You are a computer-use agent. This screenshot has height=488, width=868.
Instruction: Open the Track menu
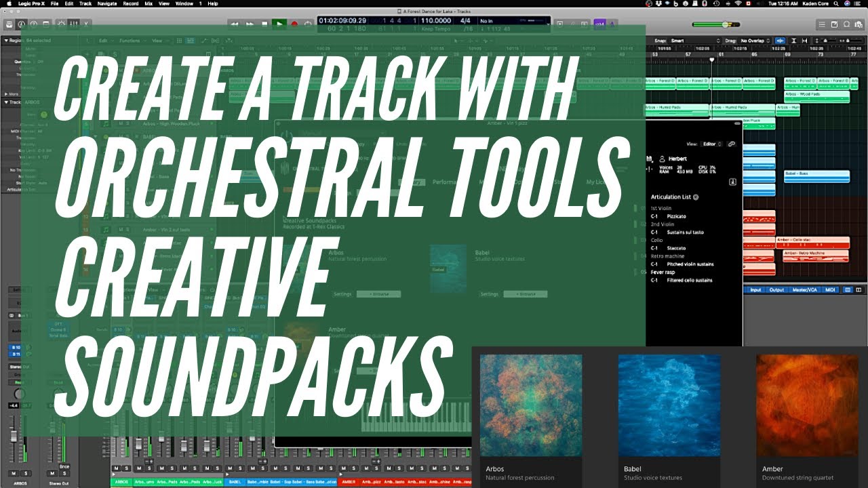tap(85, 3)
